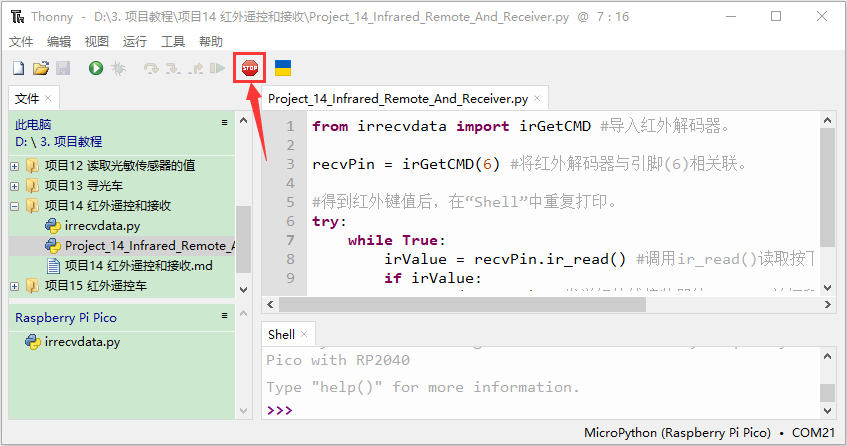The image size is (847, 446).
Task: Open the 此电脑 panel hamburger menu
Action: 224,123
